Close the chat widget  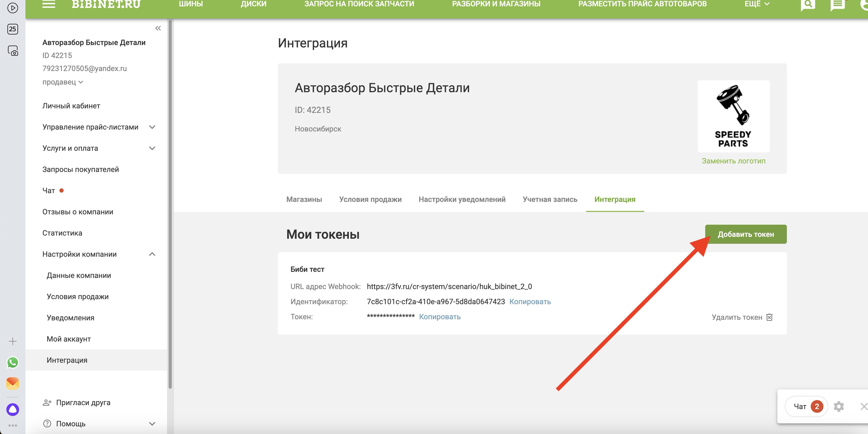[864, 406]
